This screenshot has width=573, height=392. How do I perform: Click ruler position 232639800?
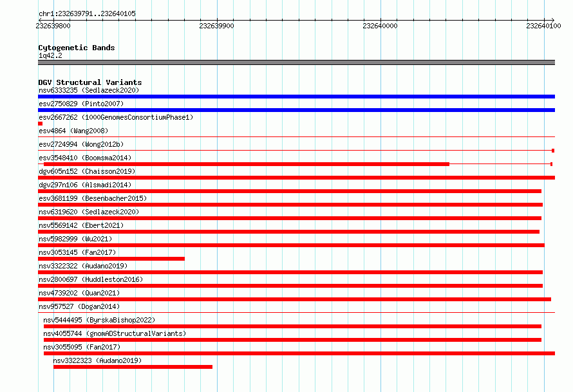tap(53, 26)
